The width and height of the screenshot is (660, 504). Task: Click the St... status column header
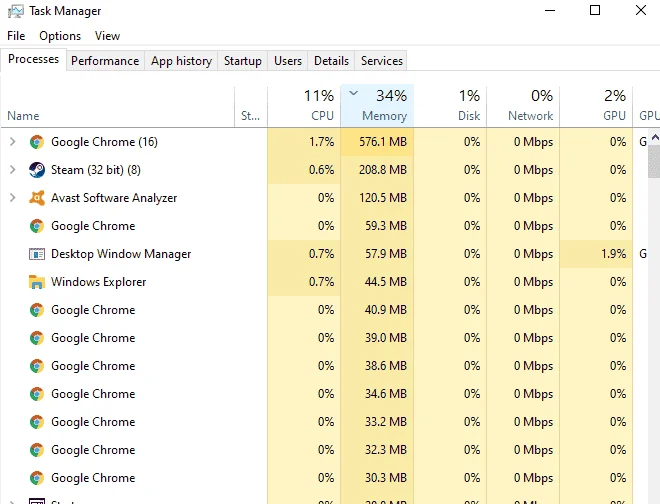(x=251, y=106)
